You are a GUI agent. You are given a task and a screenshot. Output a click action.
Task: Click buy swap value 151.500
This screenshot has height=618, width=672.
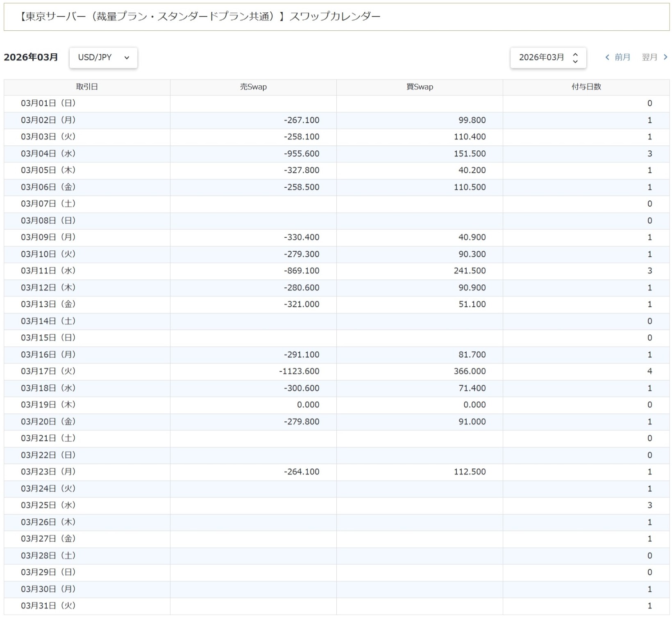coord(470,154)
